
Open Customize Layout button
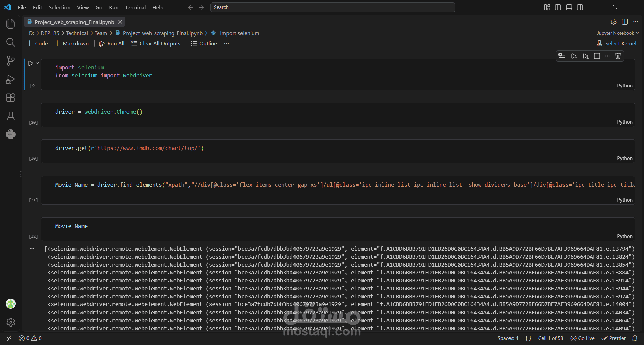pos(547,7)
